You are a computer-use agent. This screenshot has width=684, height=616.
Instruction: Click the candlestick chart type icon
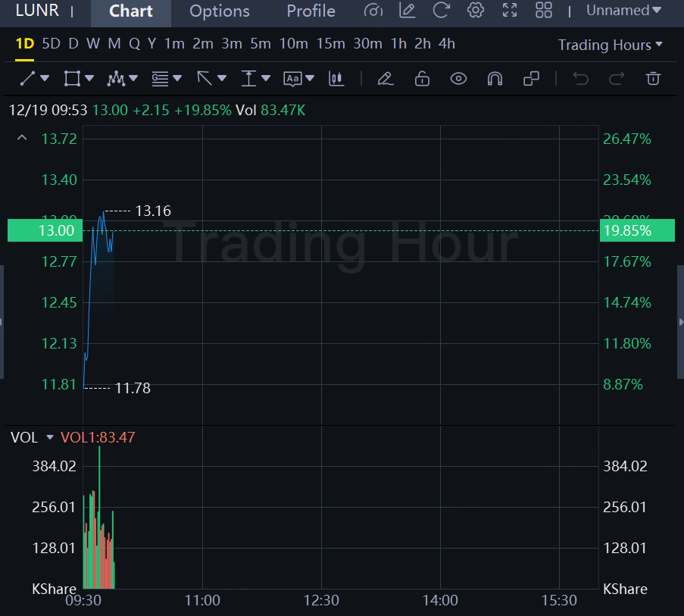[x=336, y=79]
